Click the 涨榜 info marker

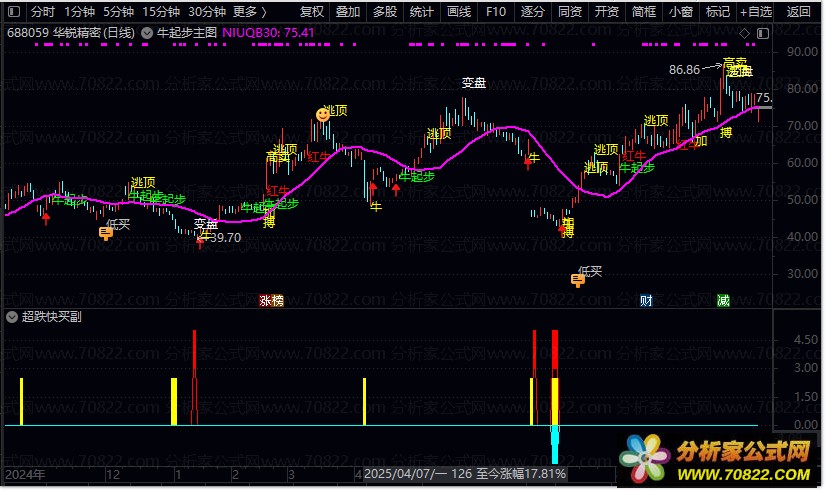pyautogui.click(x=271, y=301)
